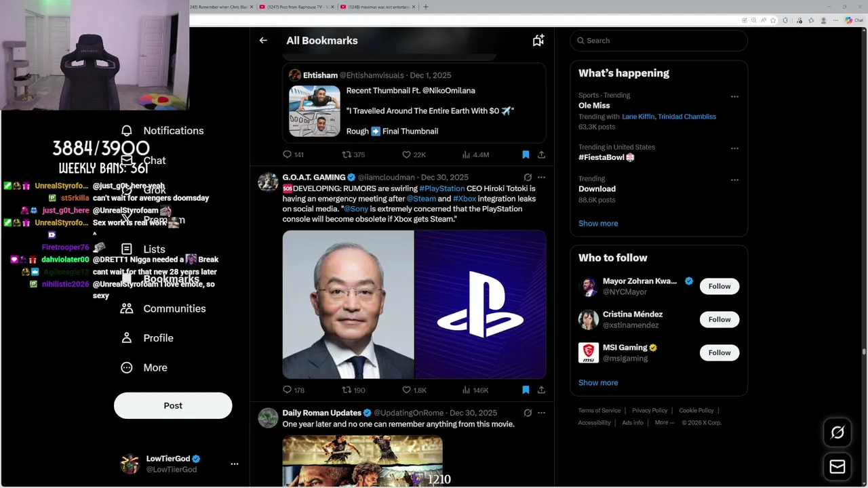868x488 pixels.
Task: Follow MSI Gaming
Action: [719, 352]
